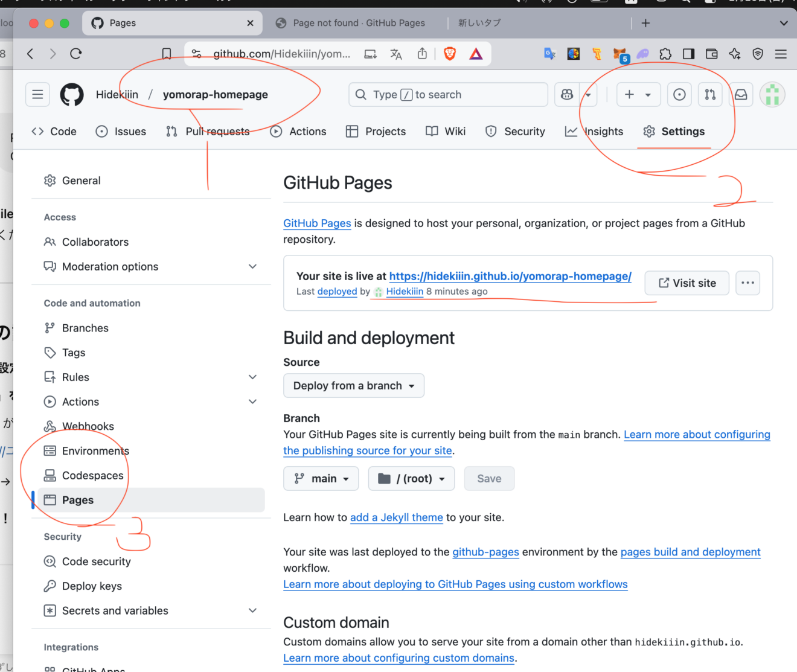Open the add a Jekyll theme link
The height and width of the screenshot is (672, 797).
397,517
